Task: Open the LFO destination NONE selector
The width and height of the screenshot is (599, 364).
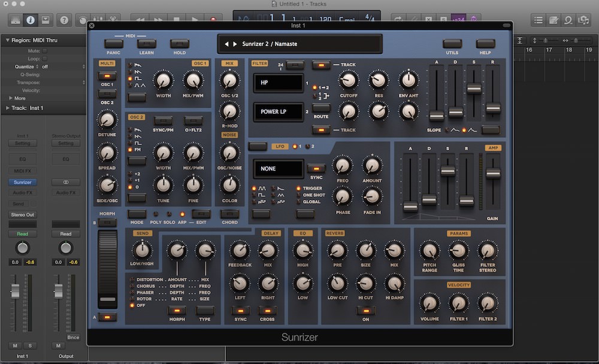Action: 279,168
